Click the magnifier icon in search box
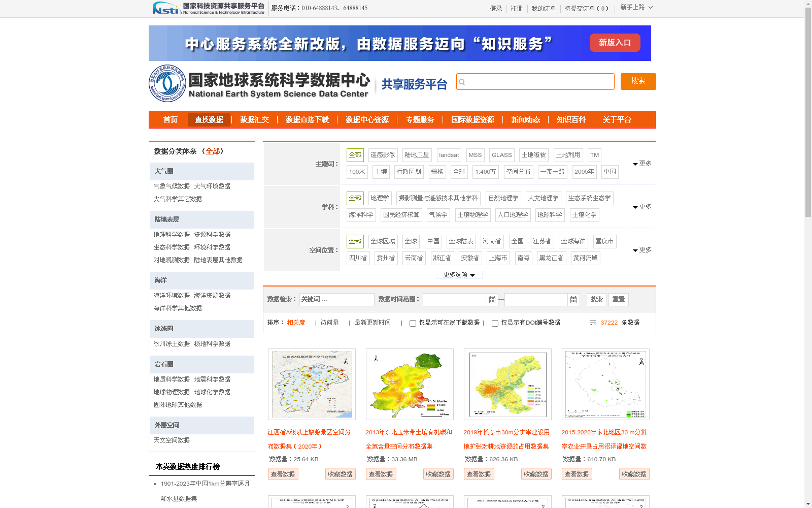812x508 pixels. [x=462, y=82]
